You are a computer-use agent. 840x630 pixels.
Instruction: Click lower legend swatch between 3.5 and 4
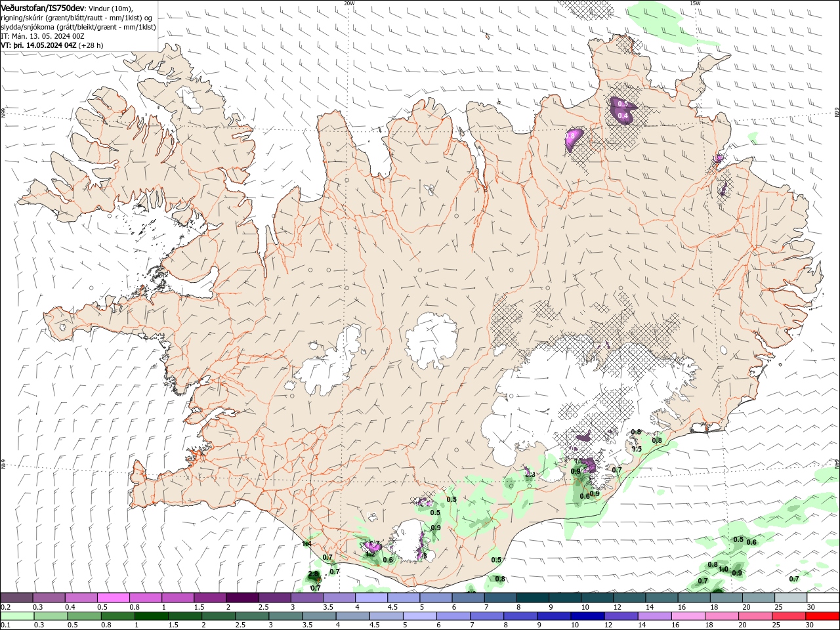[x=319, y=616]
